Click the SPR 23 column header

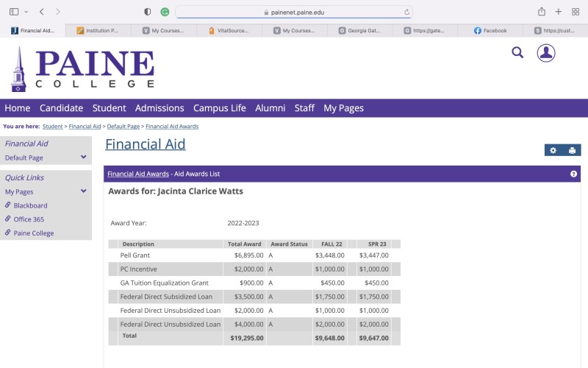(377, 244)
